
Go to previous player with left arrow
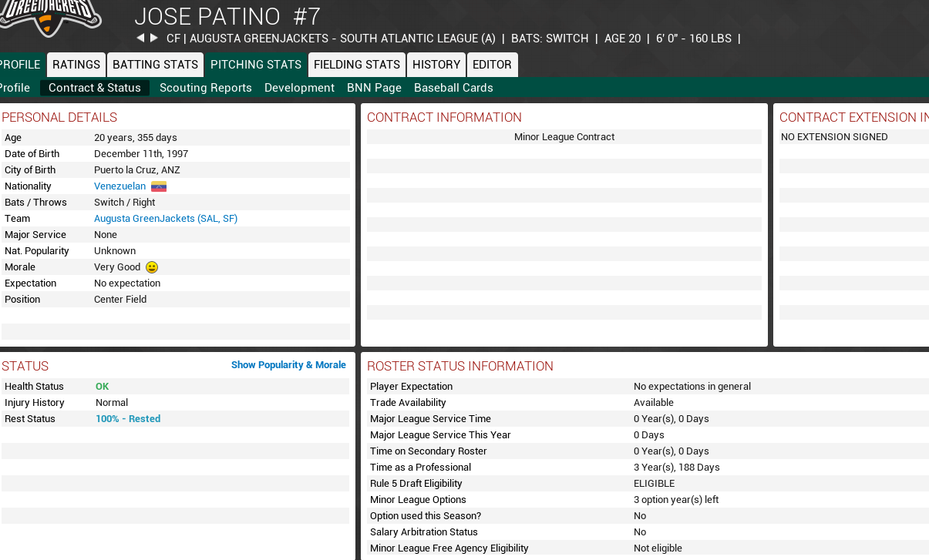pyautogui.click(x=140, y=38)
